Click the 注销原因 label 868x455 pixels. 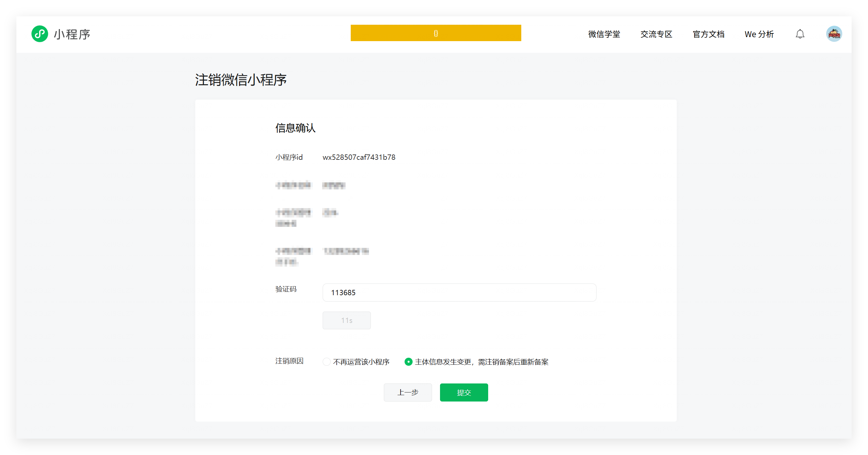tap(289, 361)
